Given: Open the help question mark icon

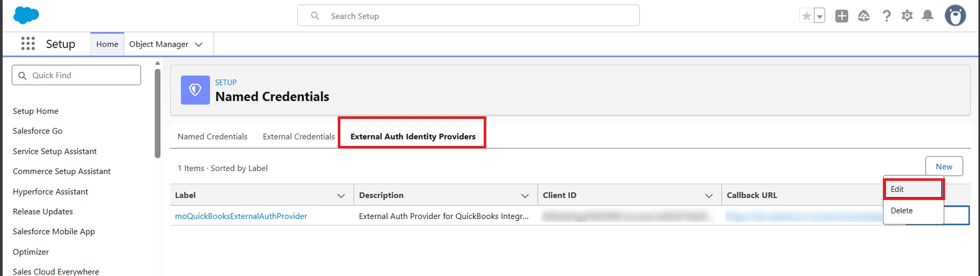Looking at the screenshot, I should click(x=886, y=16).
